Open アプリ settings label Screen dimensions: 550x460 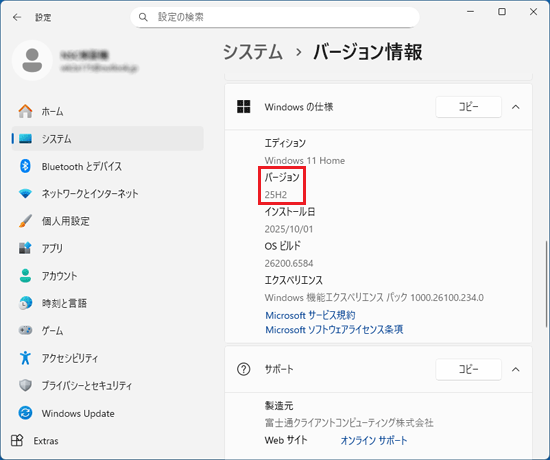tap(52, 248)
